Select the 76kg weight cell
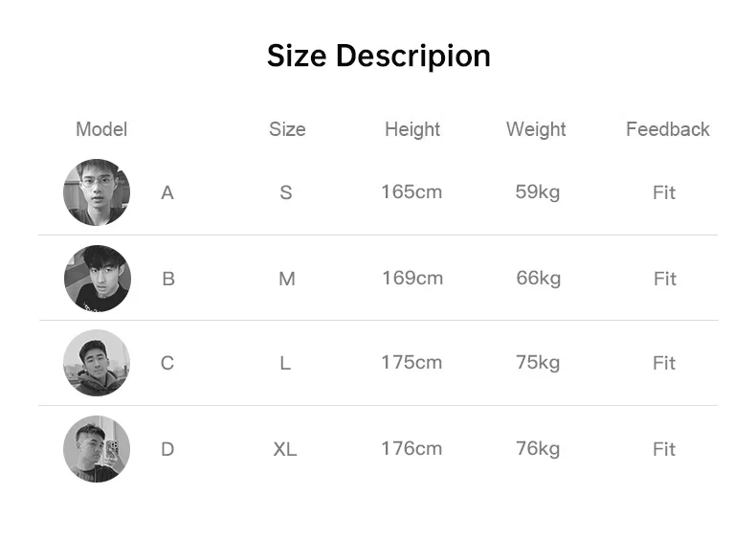756x540 pixels. coord(538,448)
